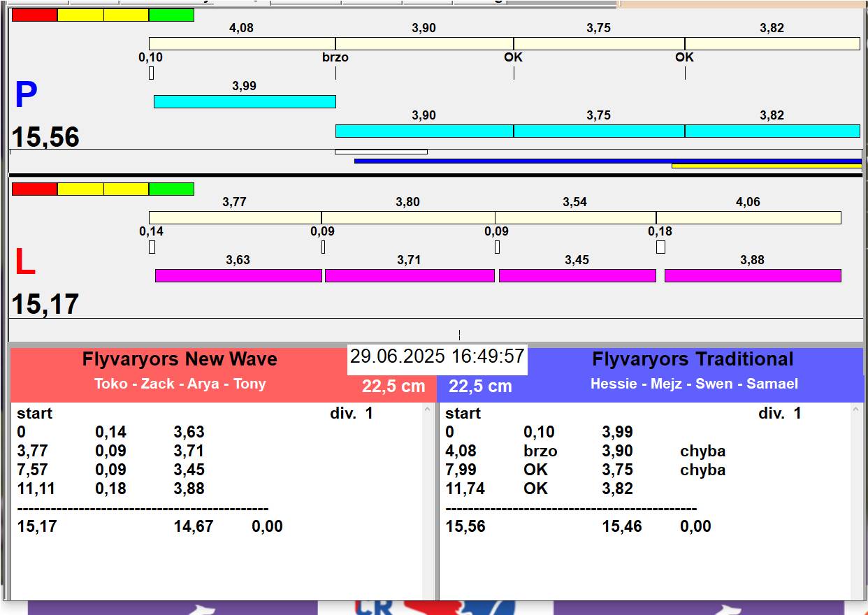Click the scroll-up arrow of Traditional results panel
The height and width of the screenshot is (615, 868).
tap(857, 410)
